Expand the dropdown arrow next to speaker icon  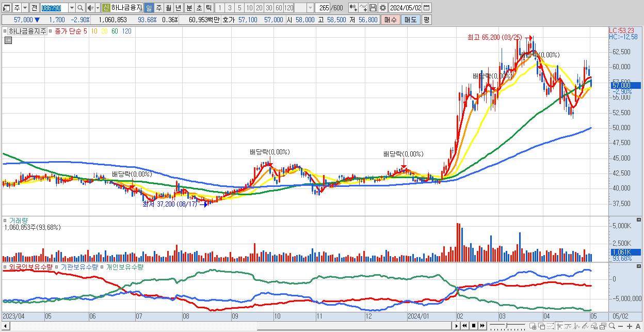(x=98, y=8)
